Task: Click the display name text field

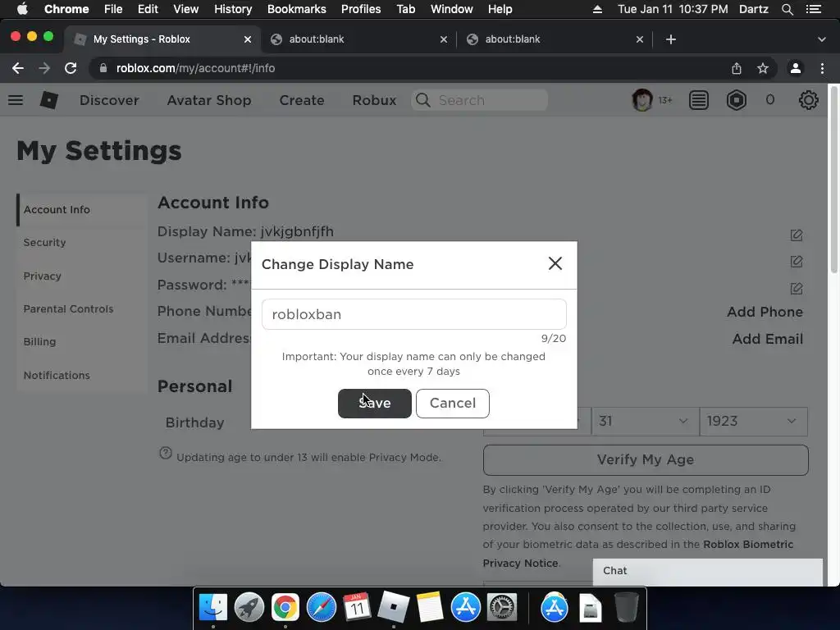Action: (x=413, y=314)
